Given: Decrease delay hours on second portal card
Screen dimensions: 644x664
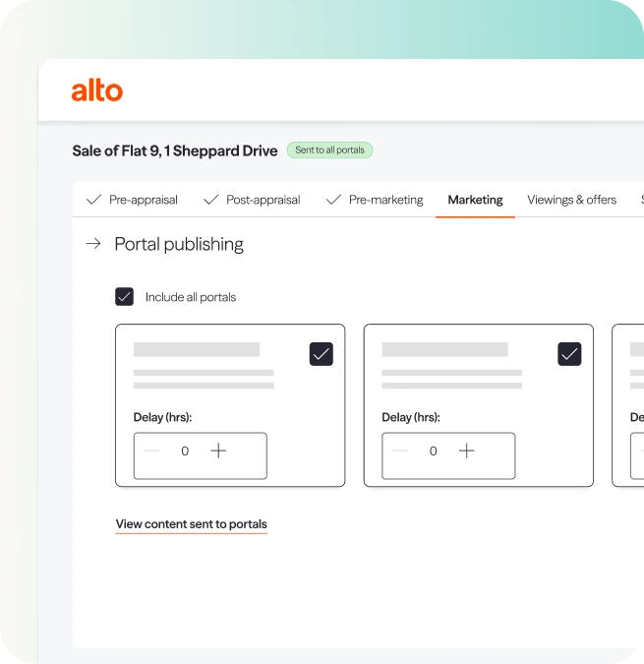Looking at the screenshot, I should pyautogui.click(x=399, y=451).
